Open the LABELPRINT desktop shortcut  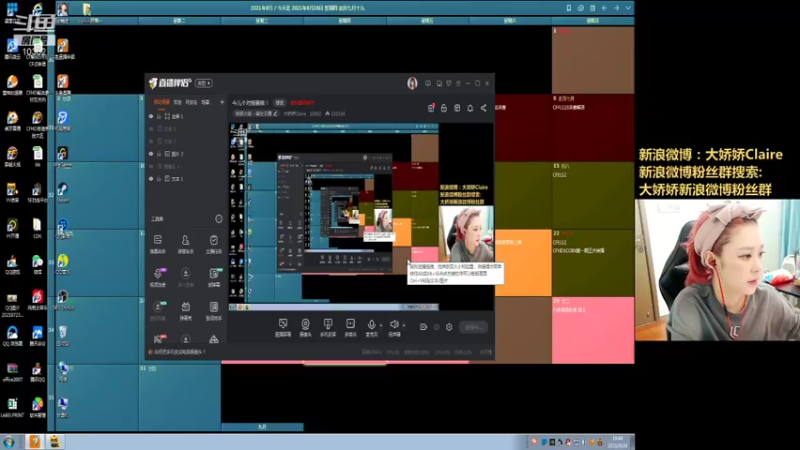pyautogui.click(x=12, y=407)
